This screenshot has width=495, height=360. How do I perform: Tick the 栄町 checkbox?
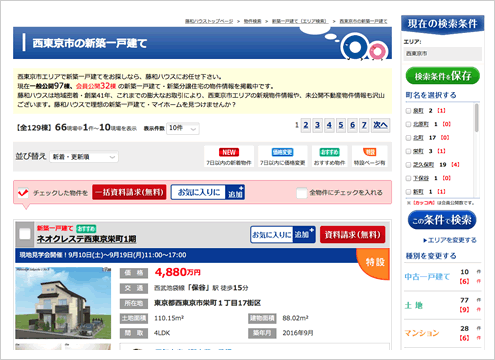[x=408, y=151]
